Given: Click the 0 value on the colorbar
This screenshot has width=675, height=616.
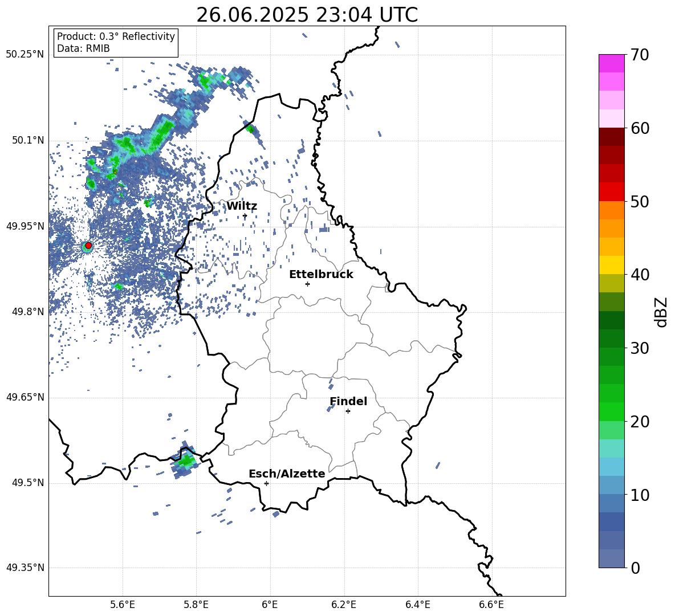Looking at the screenshot, I should (x=635, y=568).
